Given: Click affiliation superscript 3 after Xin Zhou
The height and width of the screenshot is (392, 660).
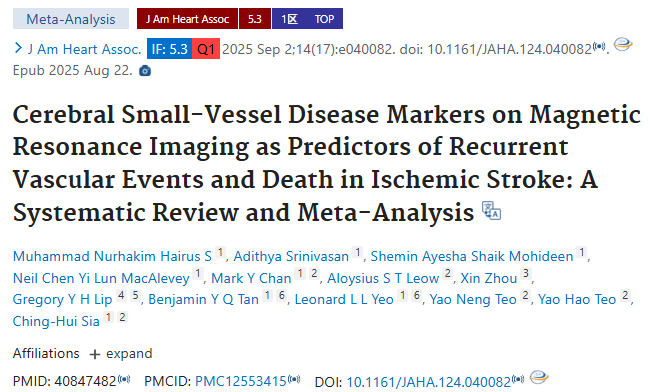Looking at the screenshot, I should [x=526, y=274].
